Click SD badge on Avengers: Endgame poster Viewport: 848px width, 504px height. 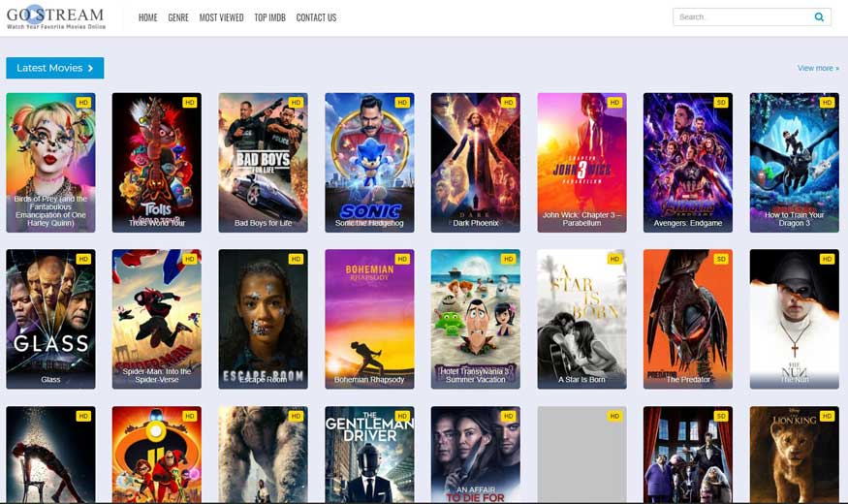pos(721,102)
